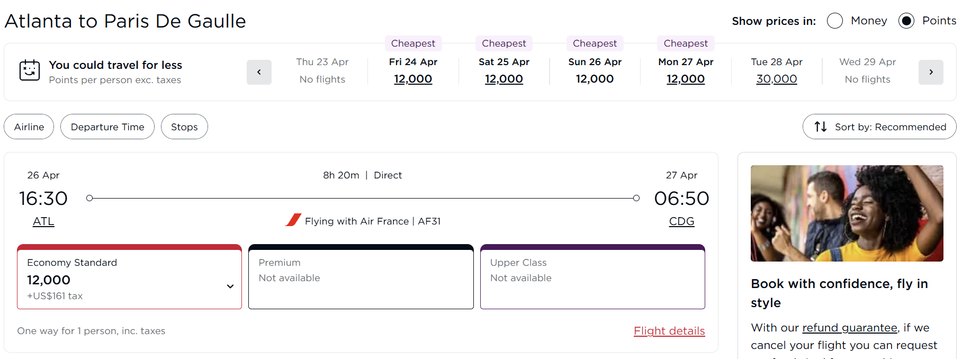Viewport: 980px width, 359px height.
Task: Select the Points price radio button
Action: point(906,21)
